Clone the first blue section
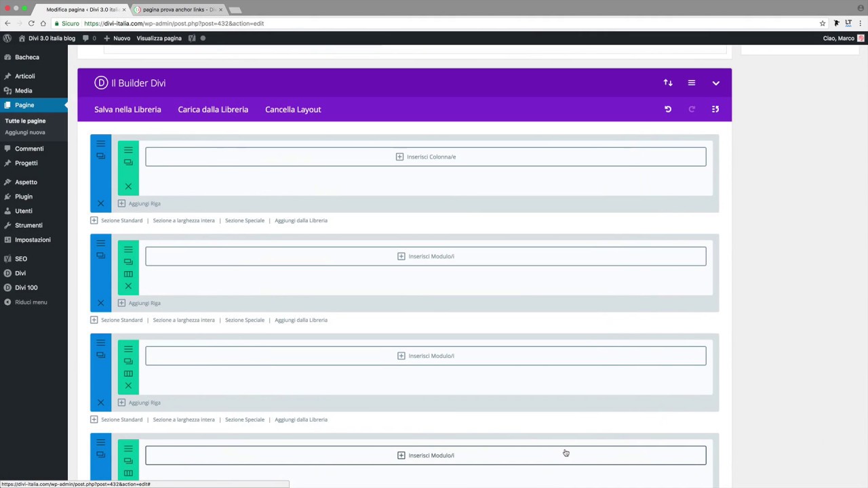This screenshot has height=488, width=868. tap(100, 156)
